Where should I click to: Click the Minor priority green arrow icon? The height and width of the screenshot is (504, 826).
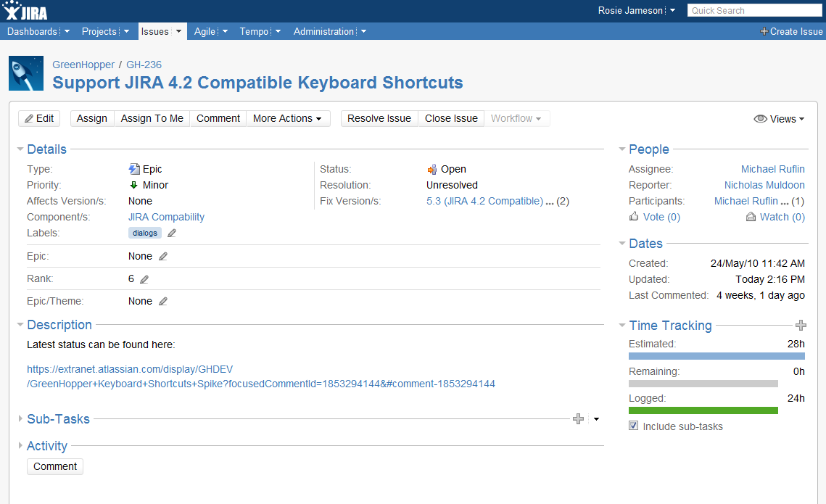[x=134, y=185]
